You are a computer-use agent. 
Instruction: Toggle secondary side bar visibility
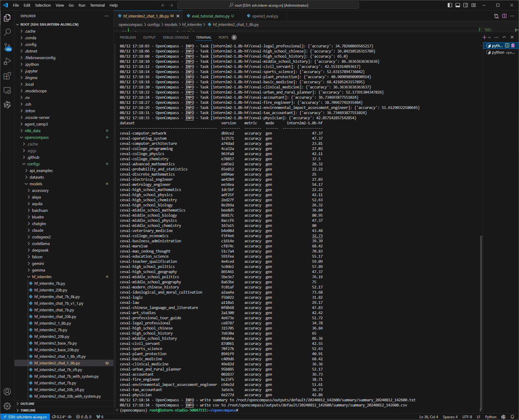point(466,5)
